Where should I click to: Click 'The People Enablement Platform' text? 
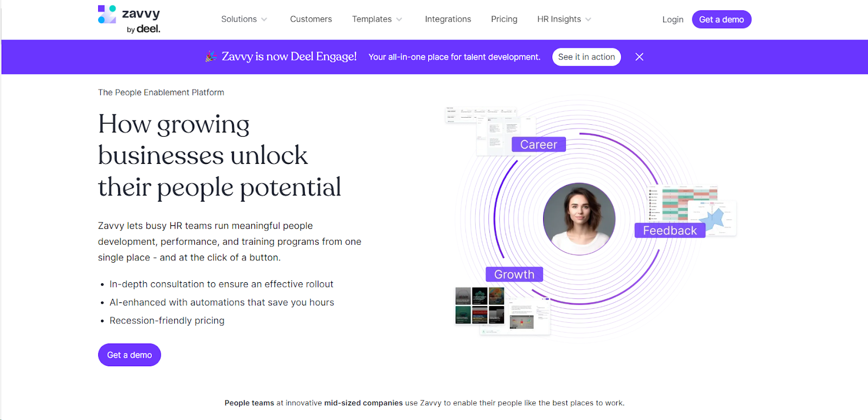161,92
